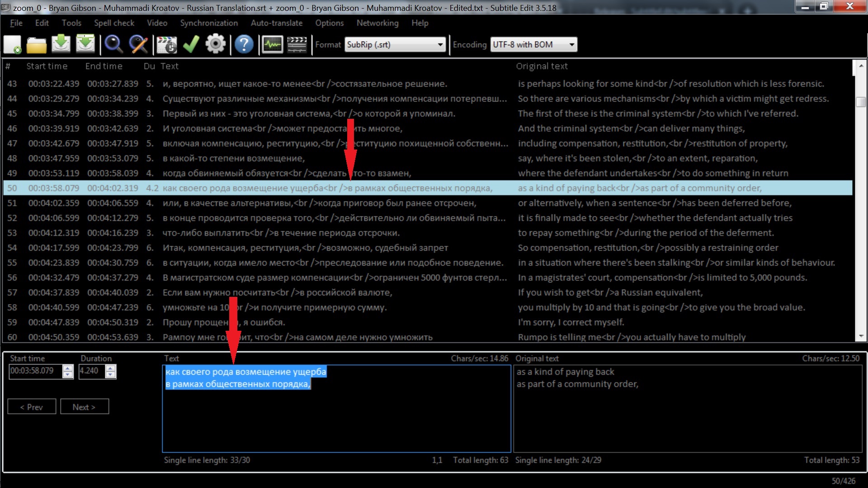The height and width of the screenshot is (488, 868).
Task: Open the Auto-translate menu
Action: [277, 23]
